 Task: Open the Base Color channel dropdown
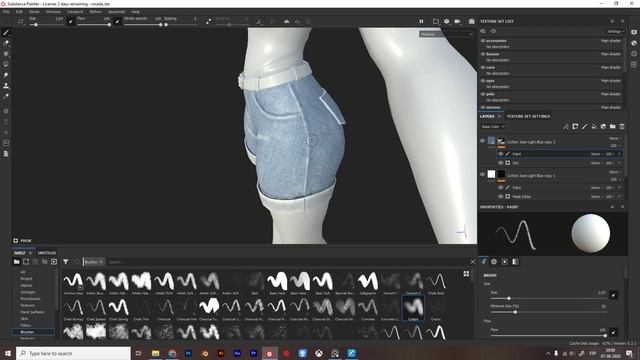(493, 127)
